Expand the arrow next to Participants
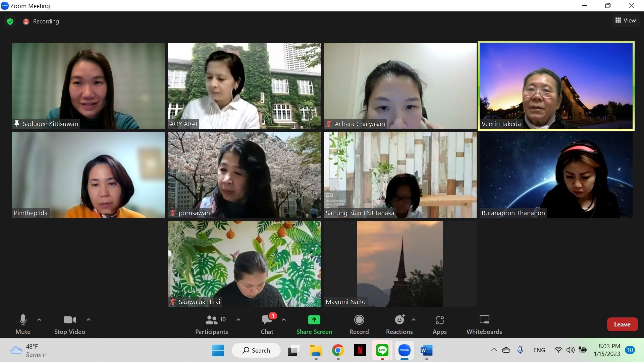 pos(238,320)
